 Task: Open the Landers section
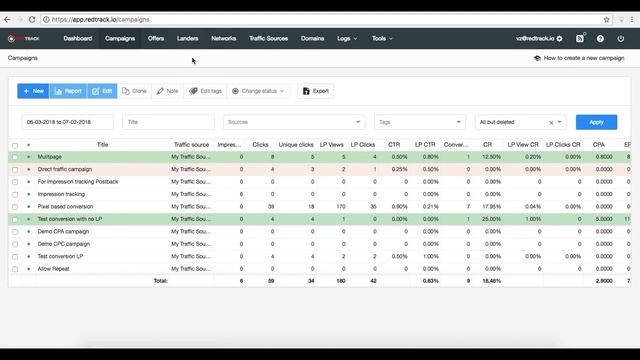[187, 38]
